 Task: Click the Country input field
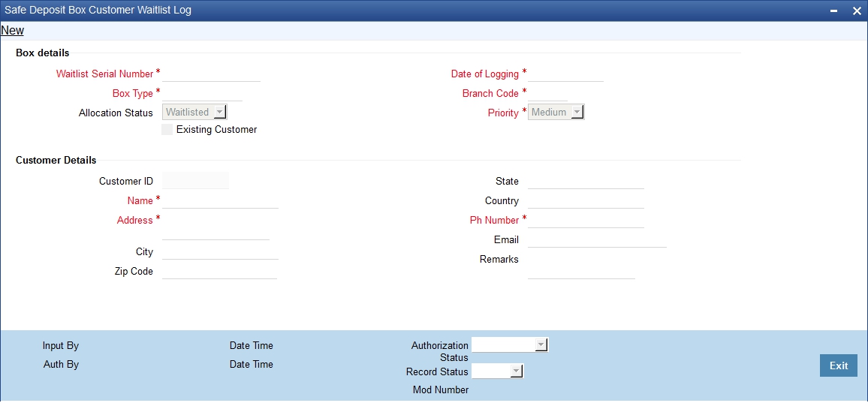tap(586, 200)
